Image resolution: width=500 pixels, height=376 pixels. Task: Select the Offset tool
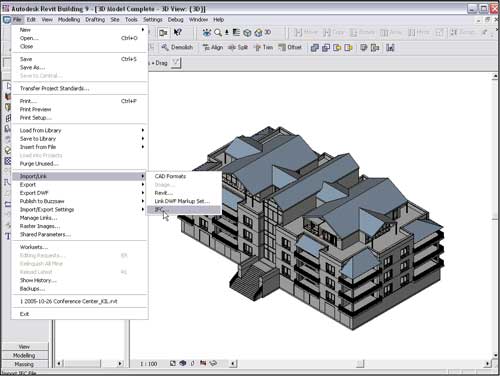point(290,47)
